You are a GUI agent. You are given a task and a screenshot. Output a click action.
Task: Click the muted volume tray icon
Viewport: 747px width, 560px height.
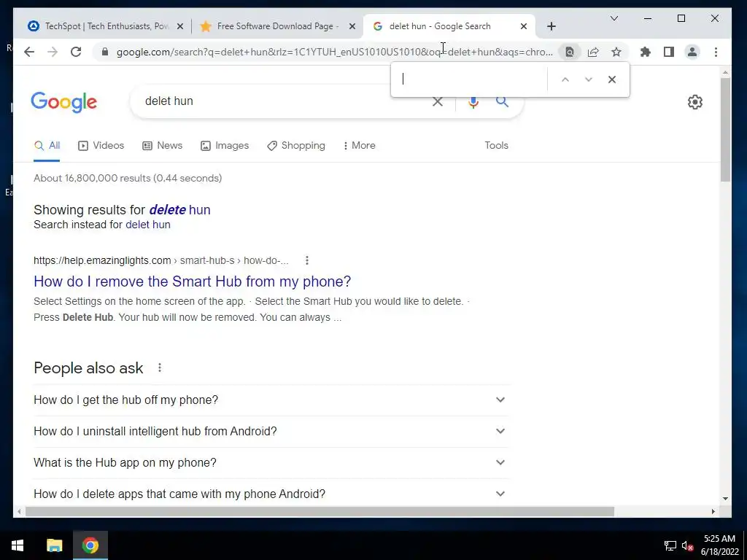pyautogui.click(x=687, y=545)
